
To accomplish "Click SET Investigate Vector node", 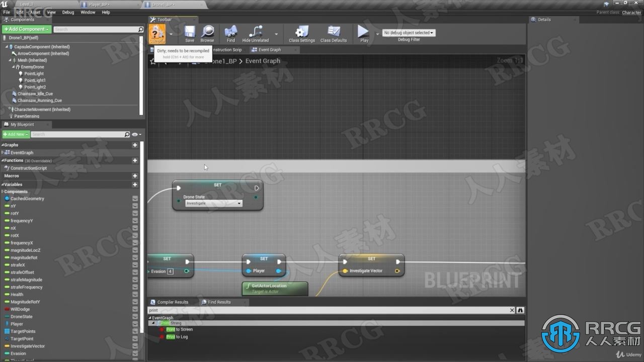I will point(371,265).
